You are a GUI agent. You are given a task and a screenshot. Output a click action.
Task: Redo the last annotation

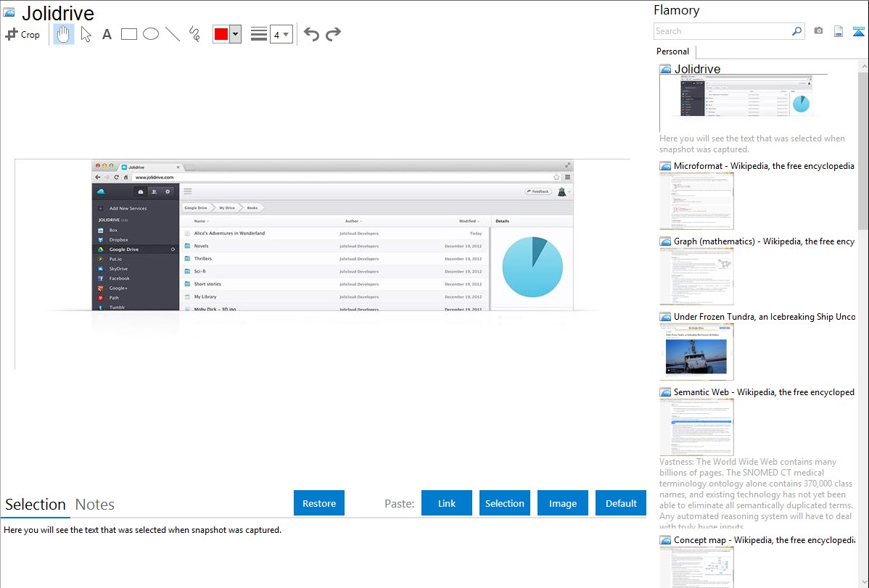click(x=333, y=34)
